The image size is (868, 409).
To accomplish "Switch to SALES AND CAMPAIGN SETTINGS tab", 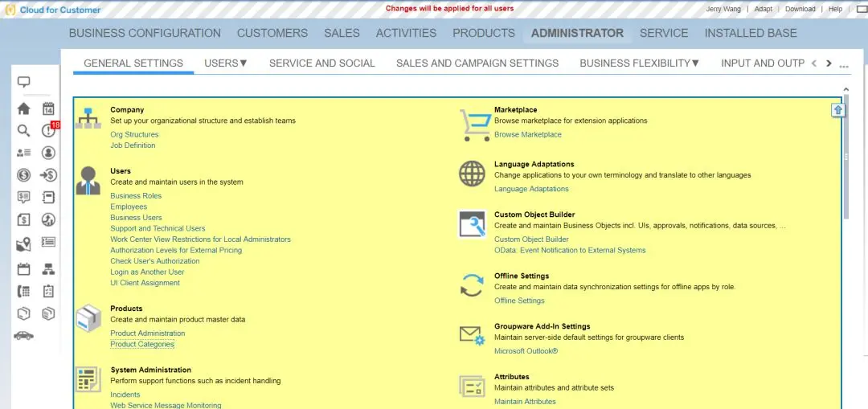I will click(x=477, y=63).
